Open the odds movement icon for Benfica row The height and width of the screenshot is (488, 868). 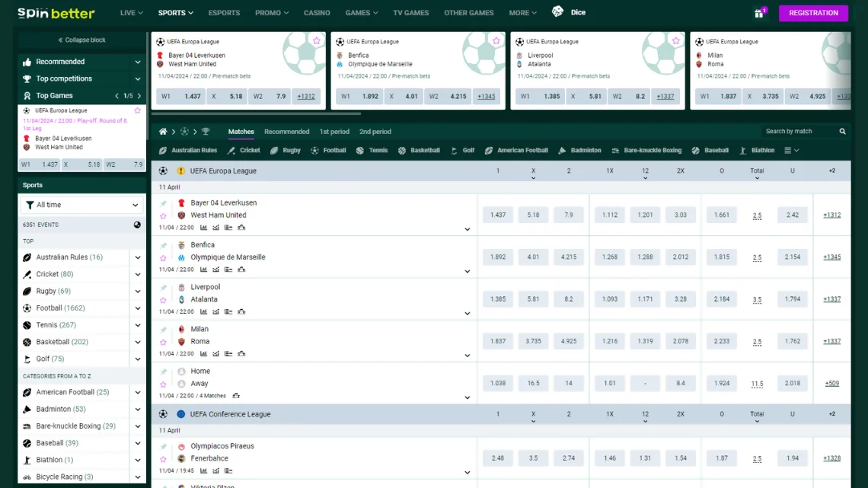click(x=216, y=270)
